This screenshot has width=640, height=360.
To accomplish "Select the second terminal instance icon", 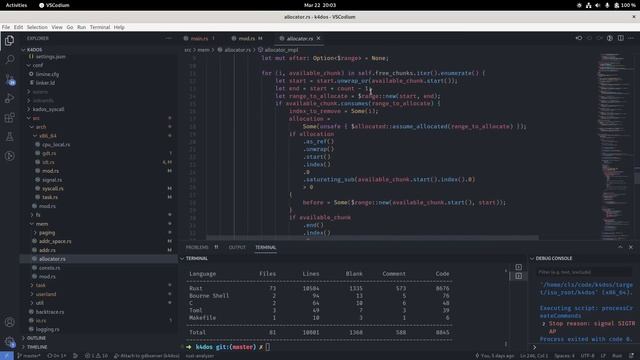I will pos(518,276).
